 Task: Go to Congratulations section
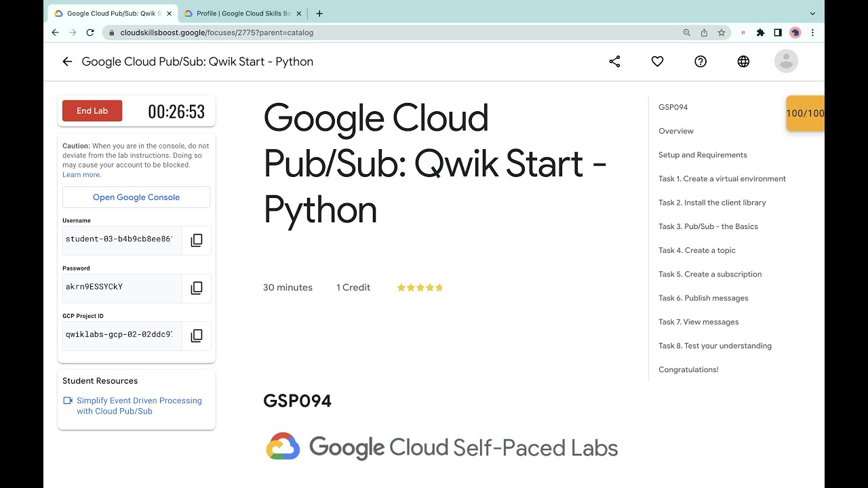pyautogui.click(x=688, y=369)
